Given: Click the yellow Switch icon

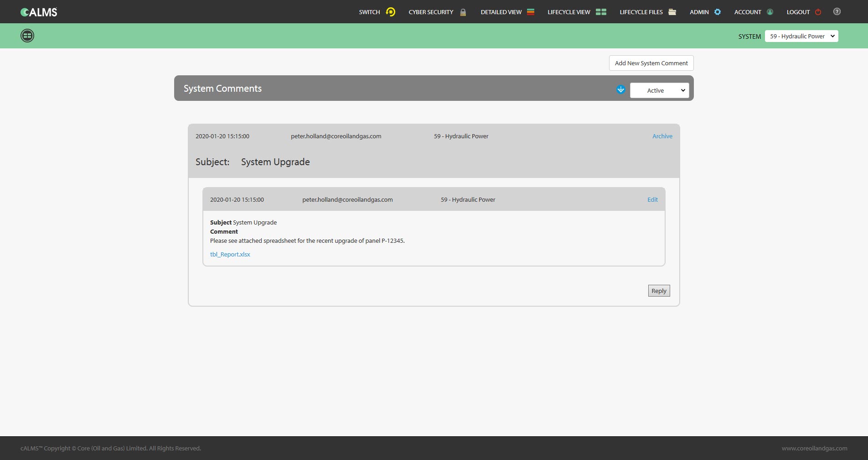Looking at the screenshot, I should (x=391, y=12).
